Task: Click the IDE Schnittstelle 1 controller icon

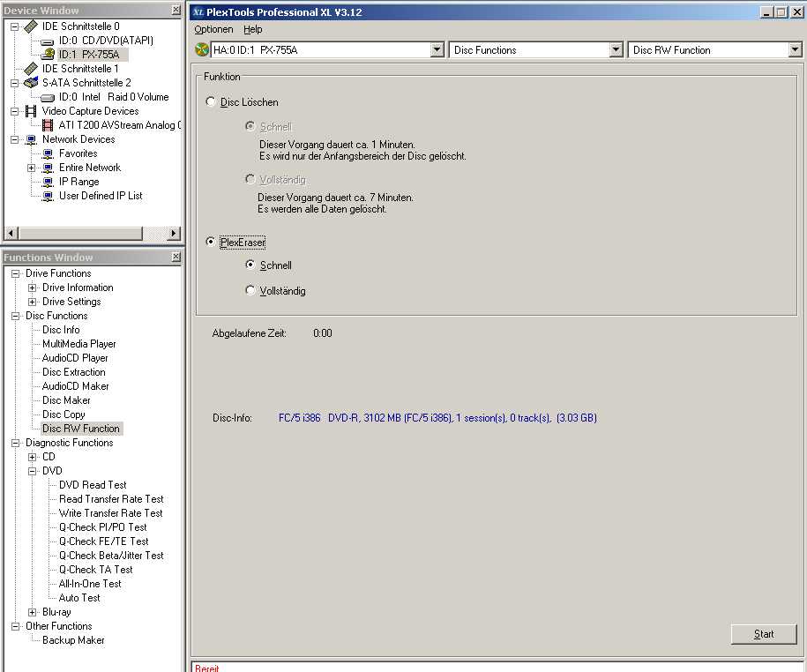Action: point(31,69)
